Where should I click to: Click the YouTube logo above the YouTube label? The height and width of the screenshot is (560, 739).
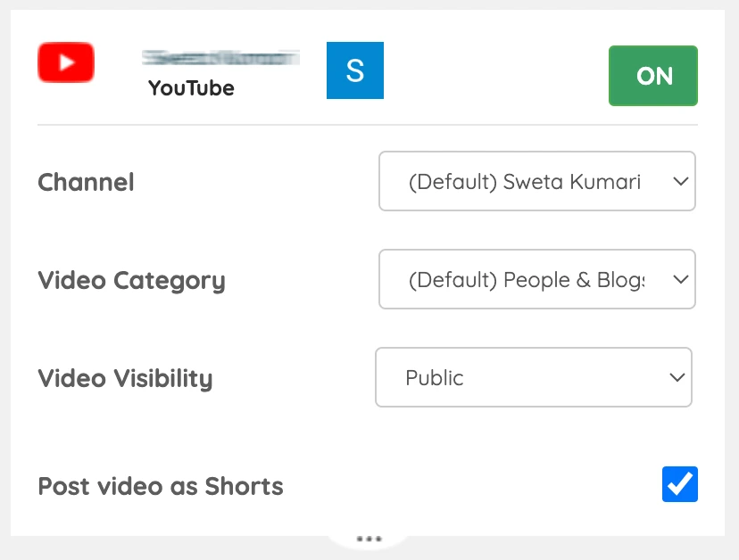pos(66,62)
